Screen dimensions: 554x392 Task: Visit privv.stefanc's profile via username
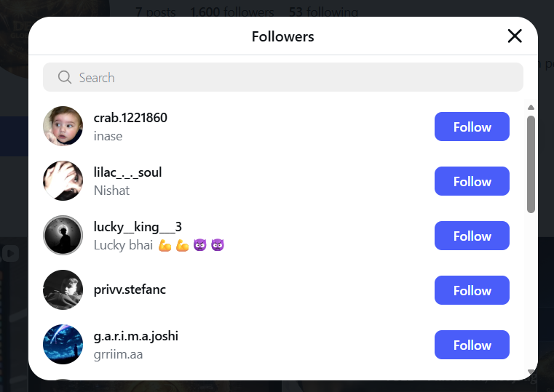coord(130,289)
